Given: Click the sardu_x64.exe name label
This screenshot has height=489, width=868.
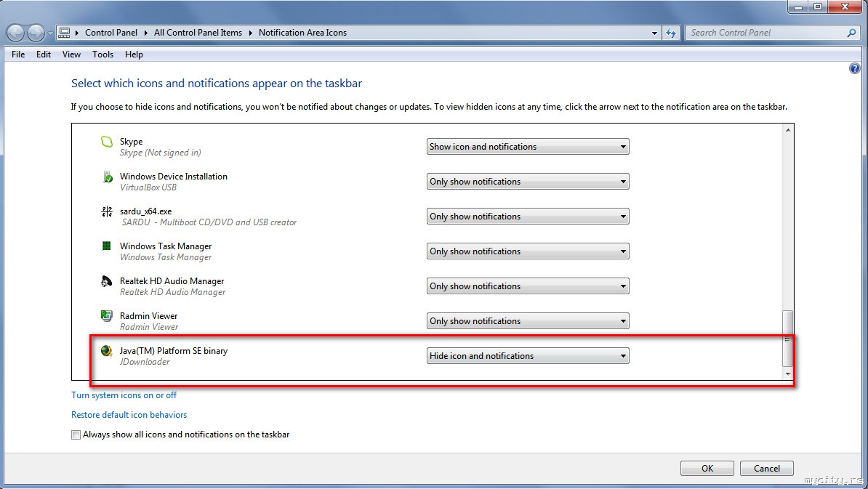Looking at the screenshot, I should [146, 211].
